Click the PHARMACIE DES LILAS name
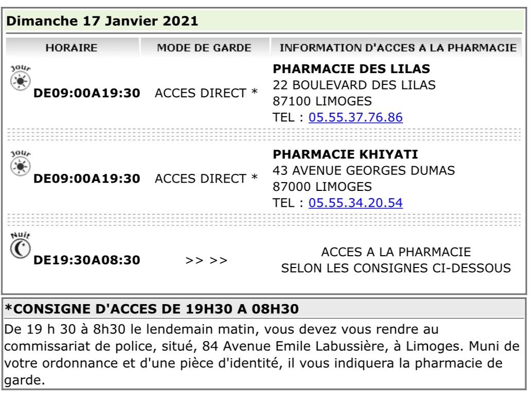The width and height of the screenshot is (532, 407). [x=351, y=69]
